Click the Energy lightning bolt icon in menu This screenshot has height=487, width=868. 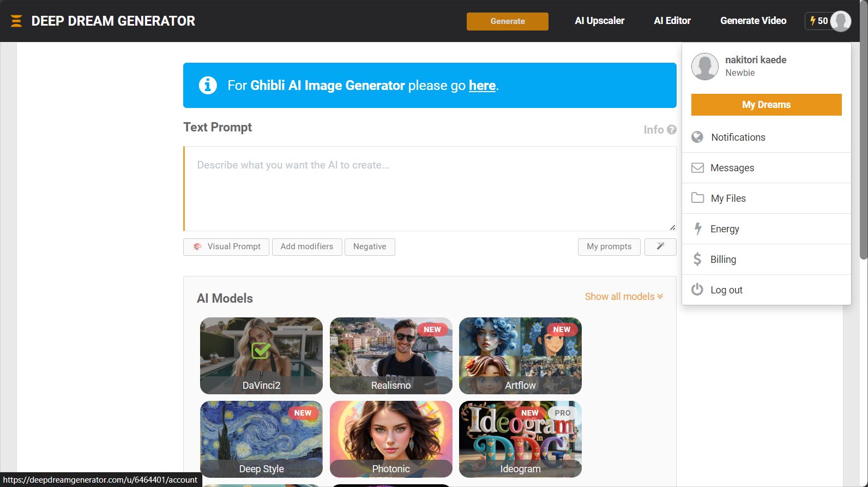point(698,229)
